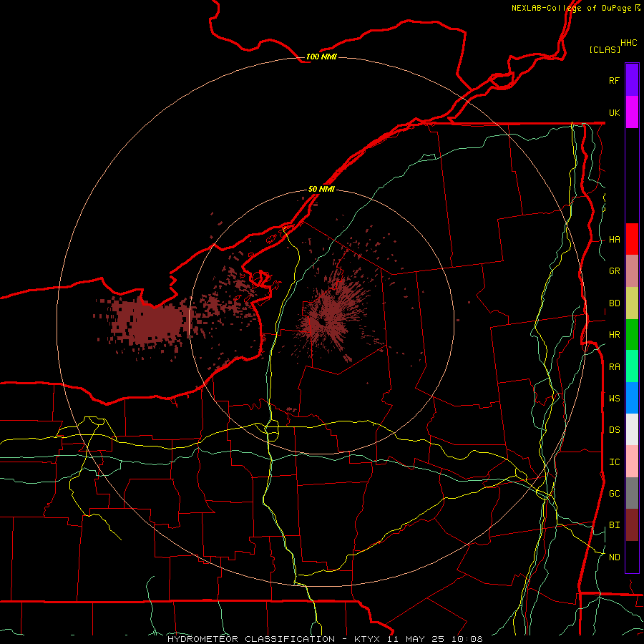Viewport: 644px width, 644px height.
Task: Click the 'HYDROMETEOR CLASSIFICATION' title text
Action: point(251,639)
